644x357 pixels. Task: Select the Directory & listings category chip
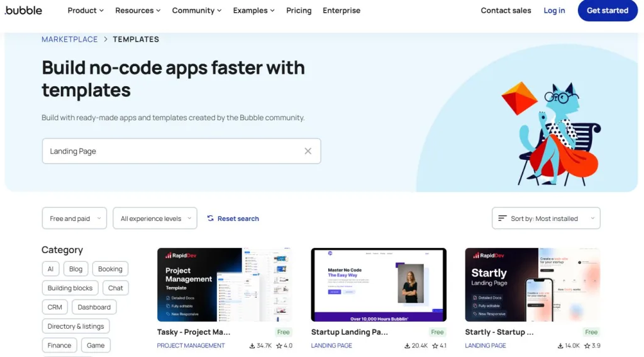(75, 326)
